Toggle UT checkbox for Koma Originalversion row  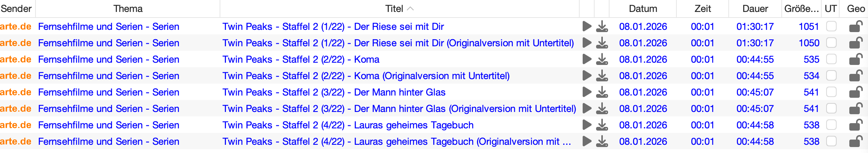pyautogui.click(x=831, y=76)
